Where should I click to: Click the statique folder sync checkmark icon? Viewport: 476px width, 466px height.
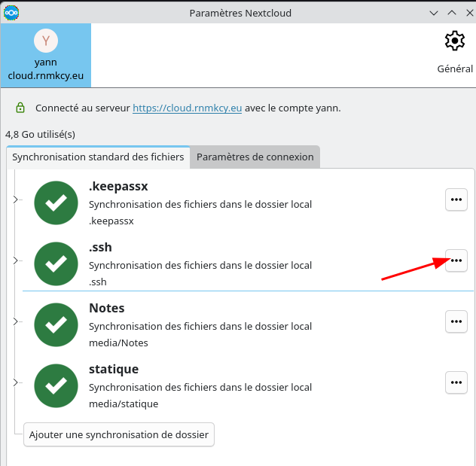tap(56, 385)
